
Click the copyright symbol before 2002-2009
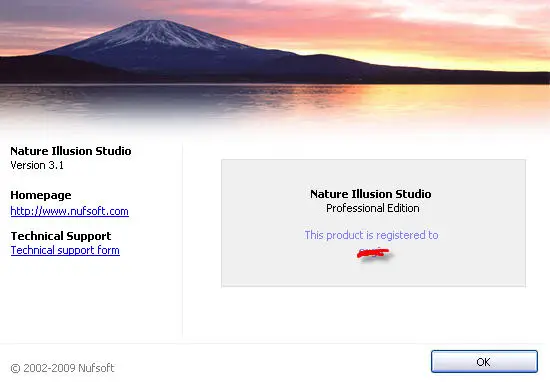point(15,368)
